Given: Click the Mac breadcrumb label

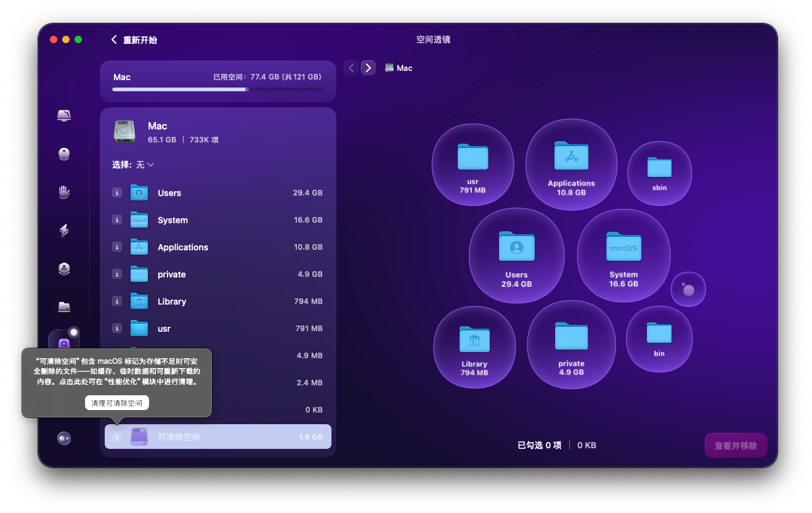Looking at the screenshot, I should (x=405, y=68).
